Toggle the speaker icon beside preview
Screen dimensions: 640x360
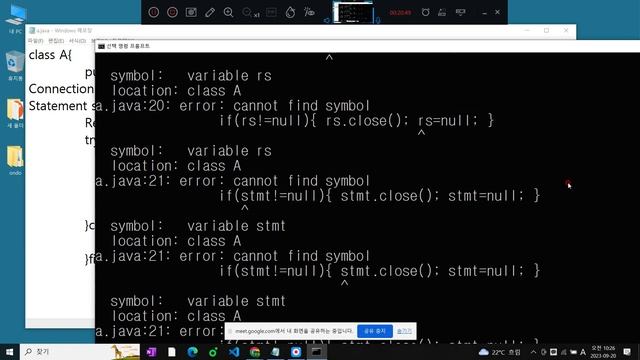click(x=327, y=20)
